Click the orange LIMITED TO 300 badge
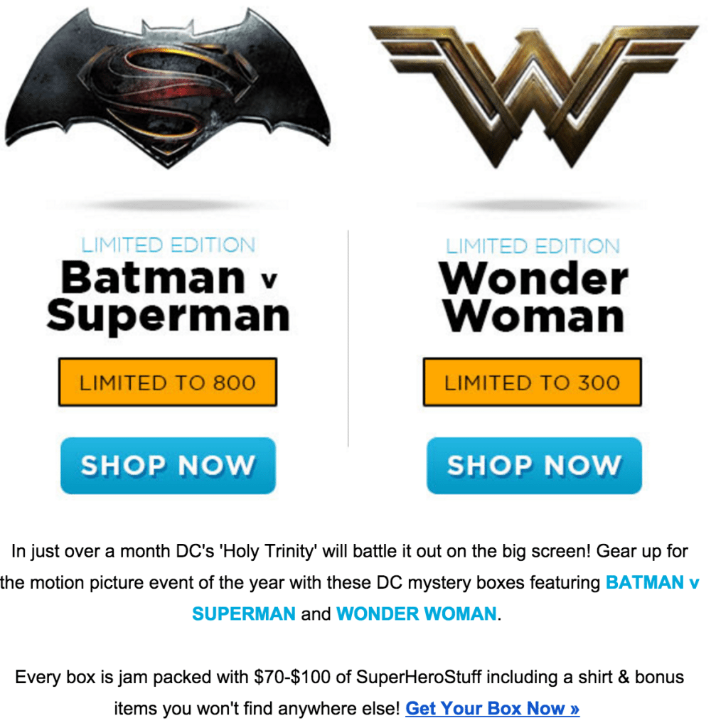Screen dimensions: 716x728 [532, 382]
